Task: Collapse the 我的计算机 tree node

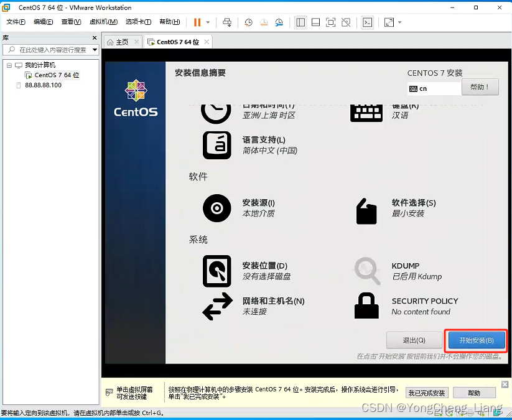Action: [x=9, y=65]
